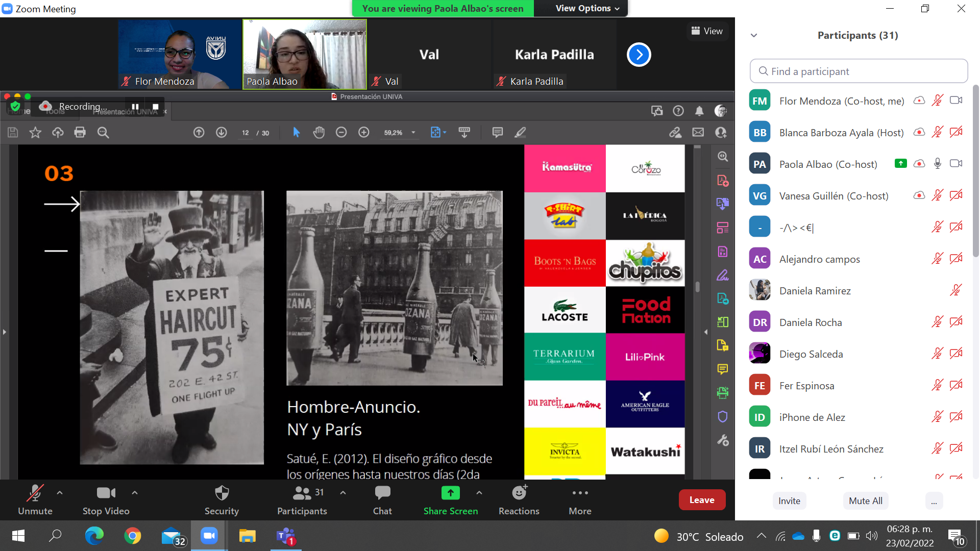The height and width of the screenshot is (551, 980).
Task: Click the add comment icon in Acrobat
Action: point(498,133)
